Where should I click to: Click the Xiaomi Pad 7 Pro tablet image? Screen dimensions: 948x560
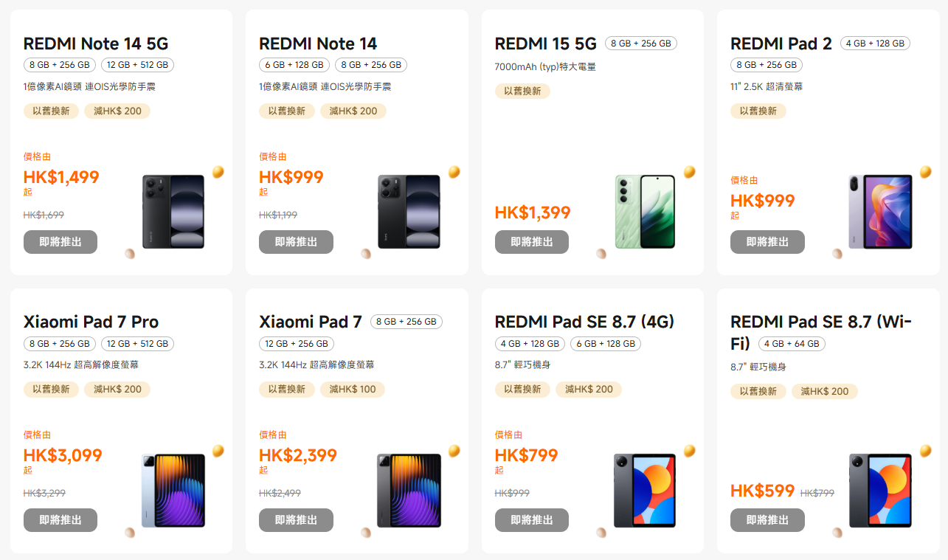pyautogui.click(x=173, y=491)
